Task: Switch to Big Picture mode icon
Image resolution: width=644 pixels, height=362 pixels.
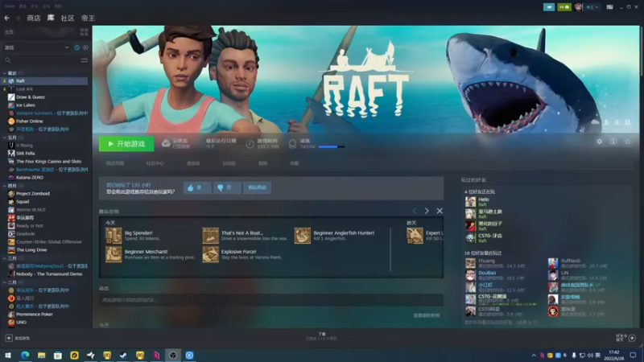Action: click(x=610, y=7)
